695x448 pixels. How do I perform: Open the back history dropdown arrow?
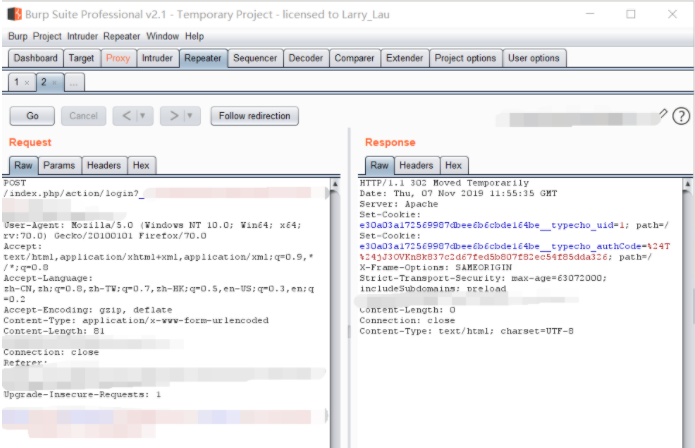[143, 116]
